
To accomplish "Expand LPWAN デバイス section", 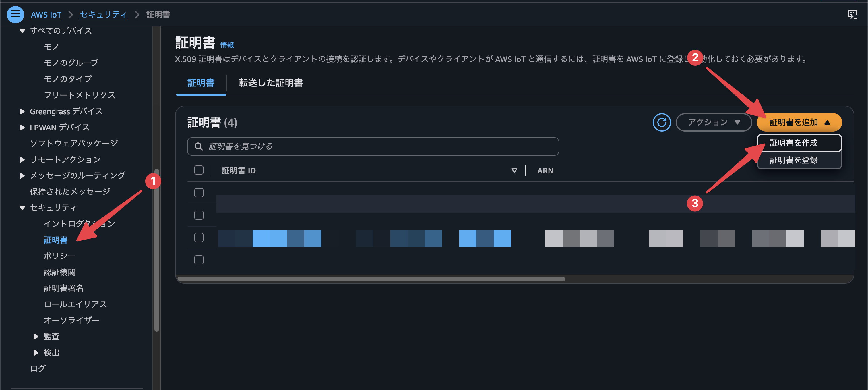I will (22, 128).
